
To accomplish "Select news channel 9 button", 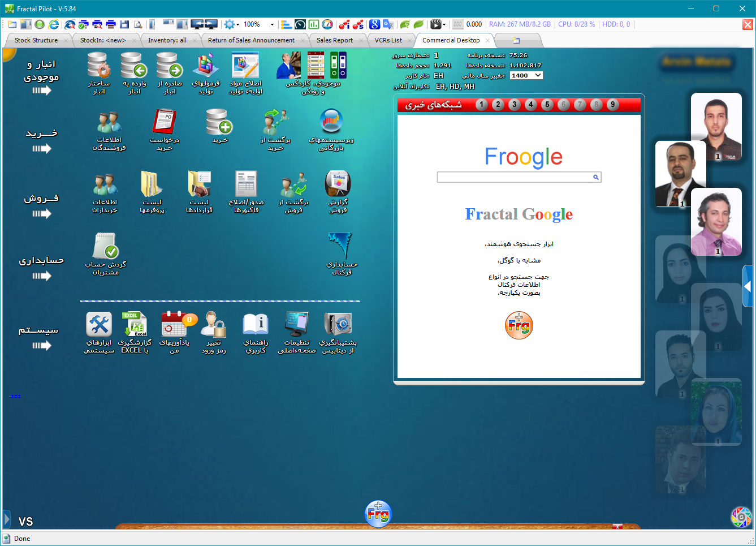I will pyautogui.click(x=612, y=104).
